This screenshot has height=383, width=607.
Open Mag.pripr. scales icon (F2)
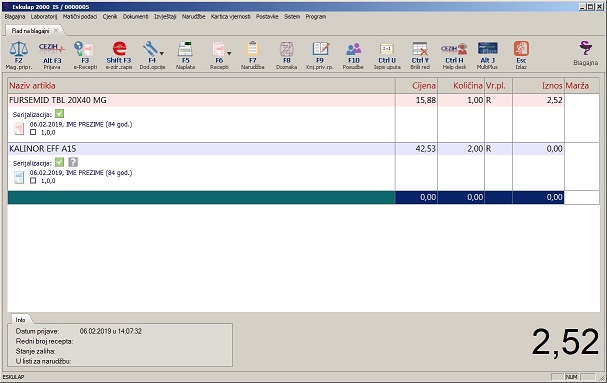click(19, 49)
